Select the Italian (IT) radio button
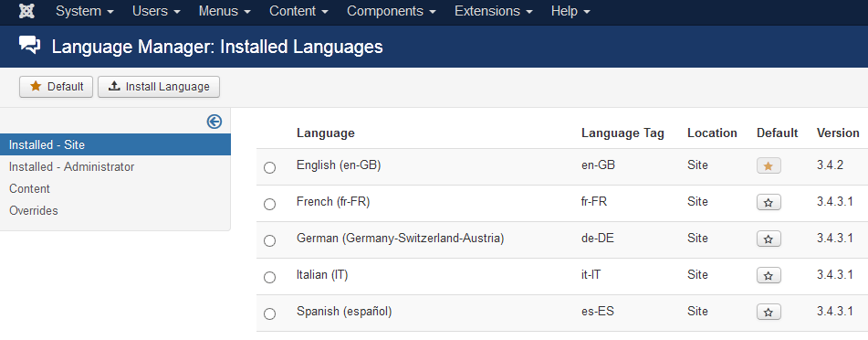 pos(269,277)
